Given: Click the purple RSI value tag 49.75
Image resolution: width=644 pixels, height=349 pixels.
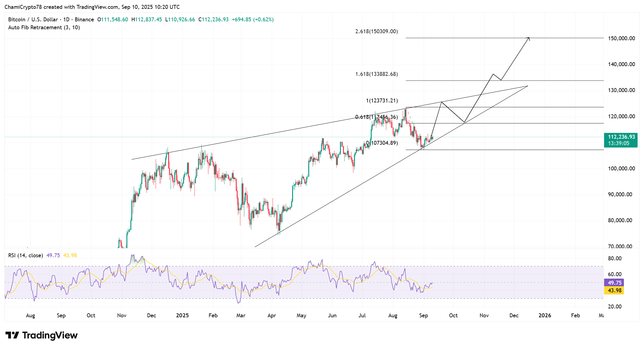Looking at the screenshot, I should pyautogui.click(x=614, y=283).
